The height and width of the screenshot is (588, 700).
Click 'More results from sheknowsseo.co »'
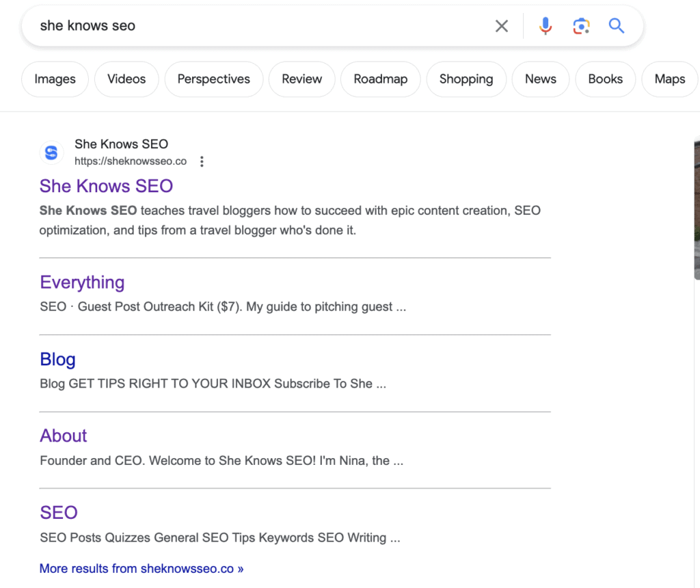(142, 568)
